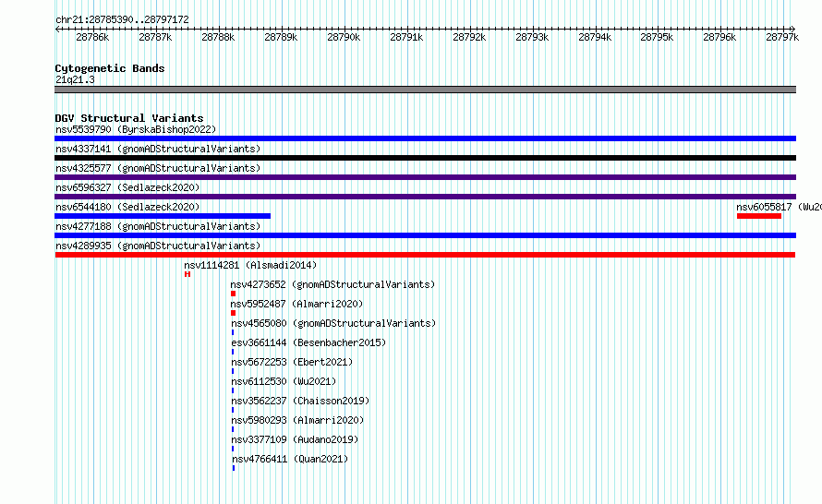
Task: Open esv3661144 (Besenbacher2015) label
Action: [308, 342]
